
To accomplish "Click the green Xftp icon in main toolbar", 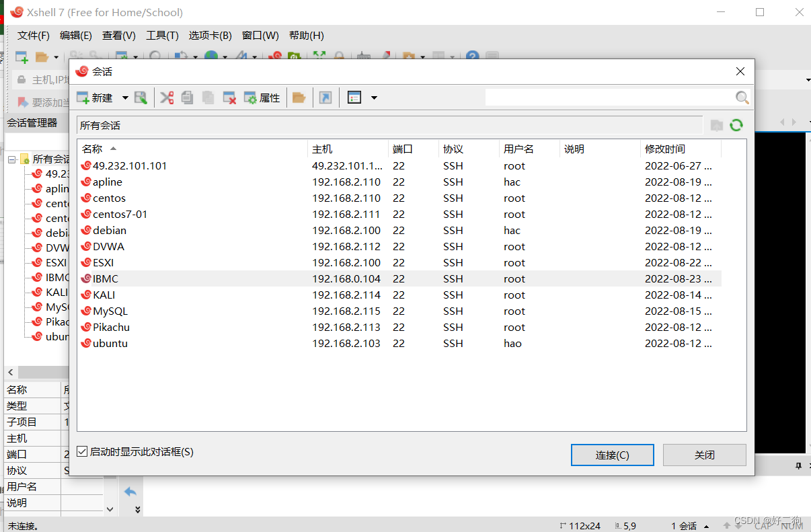I will (x=295, y=57).
